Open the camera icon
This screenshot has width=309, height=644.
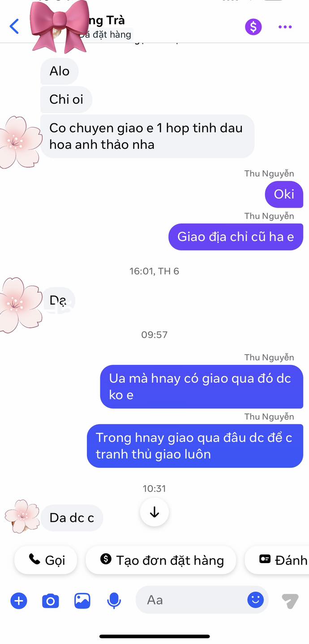pos(51,601)
